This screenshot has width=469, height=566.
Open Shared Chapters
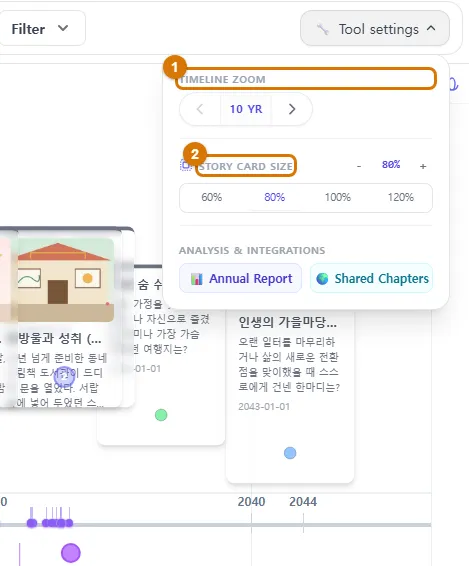click(x=371, y=278)
